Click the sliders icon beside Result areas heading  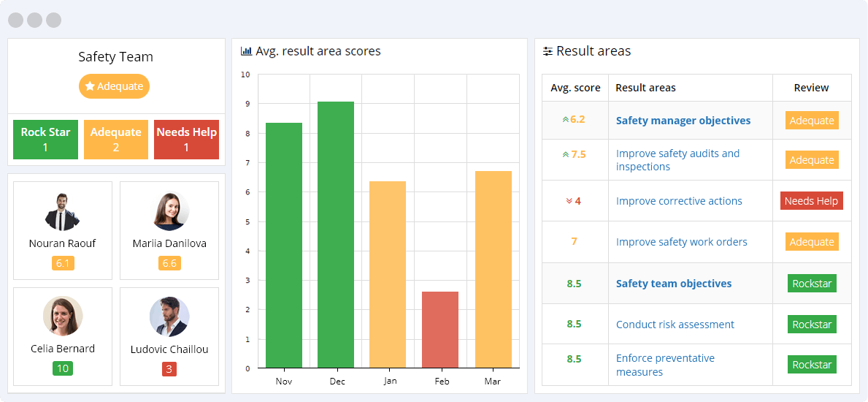[548, 52]
